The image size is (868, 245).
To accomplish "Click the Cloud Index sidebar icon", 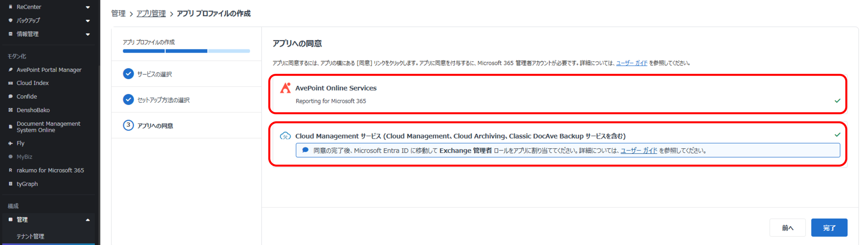I will [11, 83].
